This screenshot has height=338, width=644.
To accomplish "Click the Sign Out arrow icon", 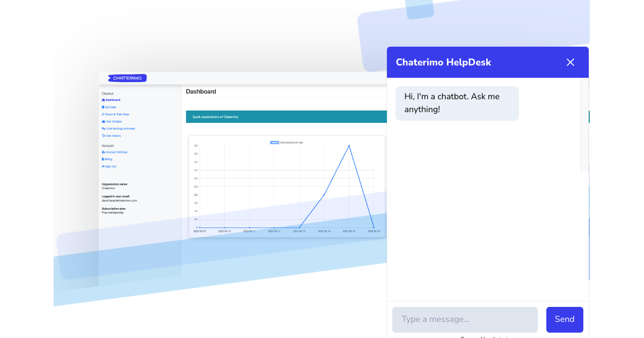I will tap(103, 166).
